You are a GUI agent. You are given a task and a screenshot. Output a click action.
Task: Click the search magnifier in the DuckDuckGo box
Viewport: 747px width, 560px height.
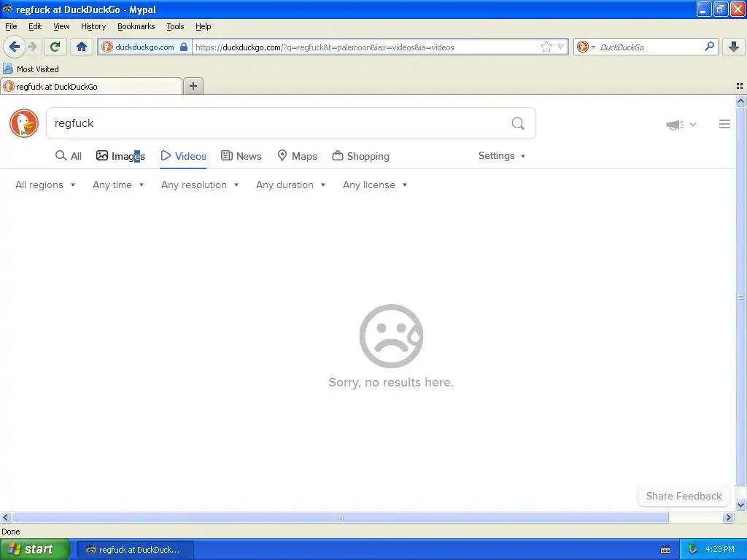518,124
